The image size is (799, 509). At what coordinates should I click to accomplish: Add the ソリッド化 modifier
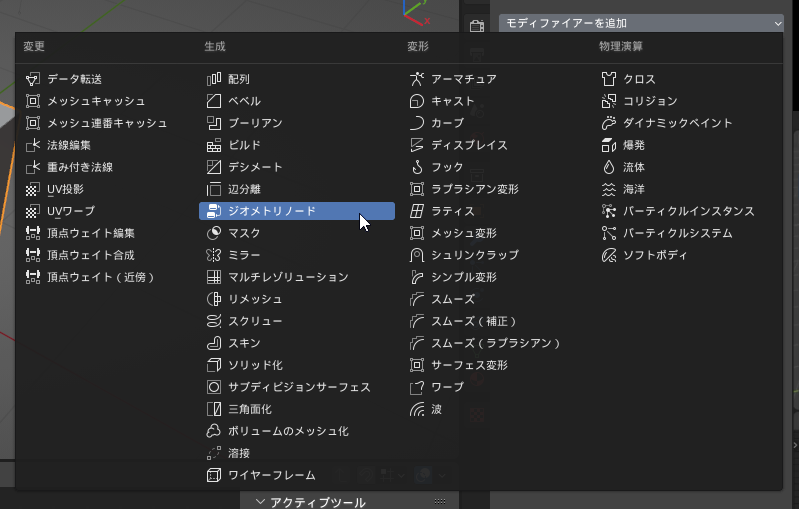coord(255,365)
